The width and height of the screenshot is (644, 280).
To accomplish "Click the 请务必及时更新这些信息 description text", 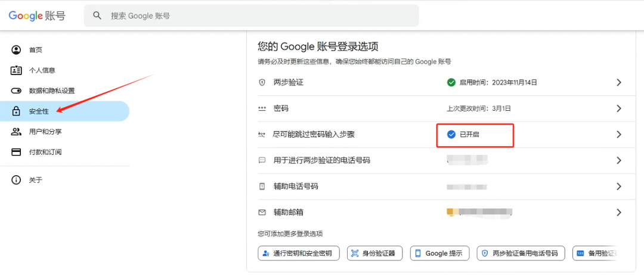I will click(354, 62).
